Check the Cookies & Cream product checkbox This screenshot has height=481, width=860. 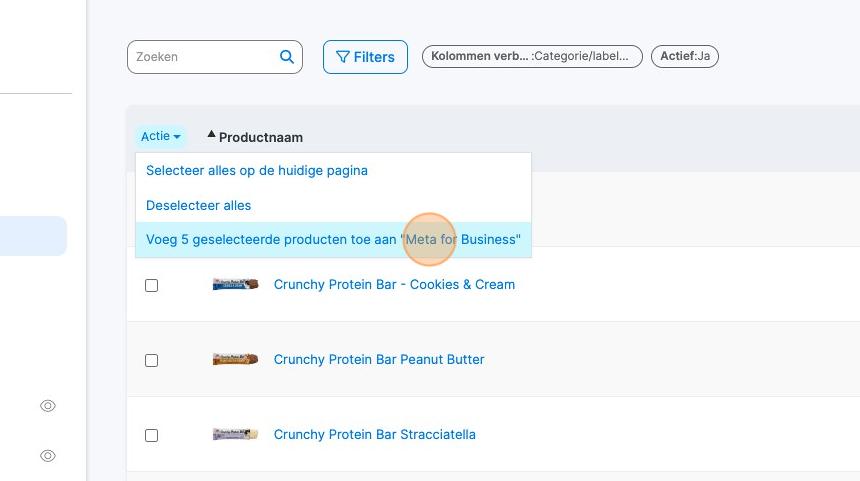152,285
